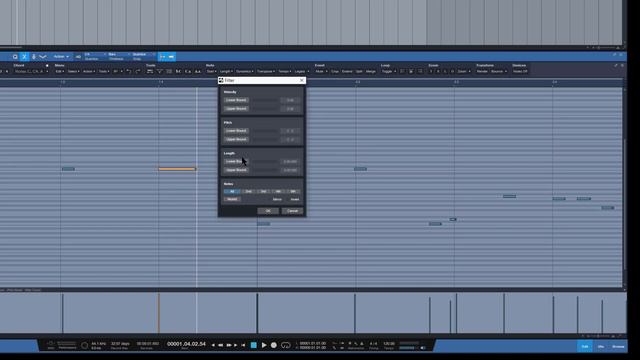The image size is (640, 360).
Task: Enable Velocity Lower Bound in Filter dialog
Action: pos(236,100)
